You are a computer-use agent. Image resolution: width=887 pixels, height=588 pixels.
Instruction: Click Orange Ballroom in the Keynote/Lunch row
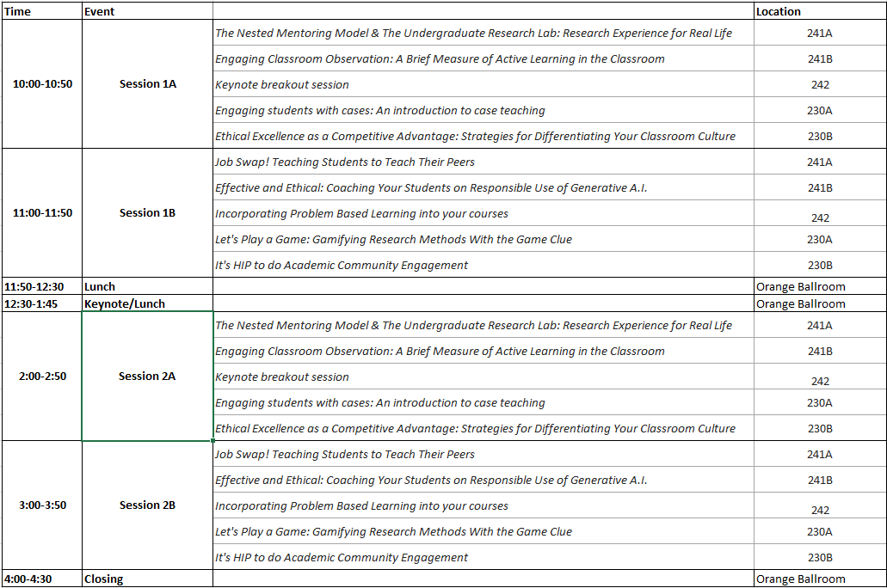tap(800, 303)
